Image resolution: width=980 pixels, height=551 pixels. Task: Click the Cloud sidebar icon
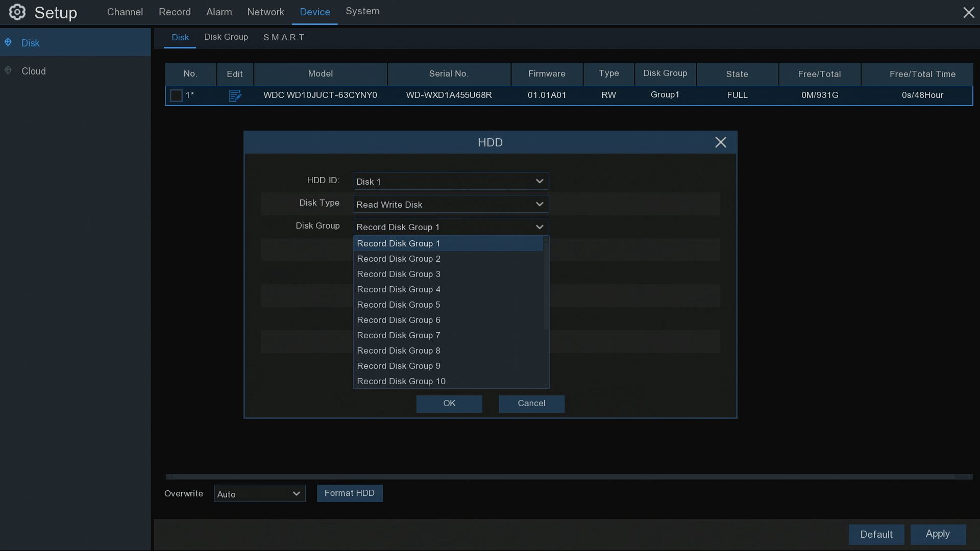point(8,71)
